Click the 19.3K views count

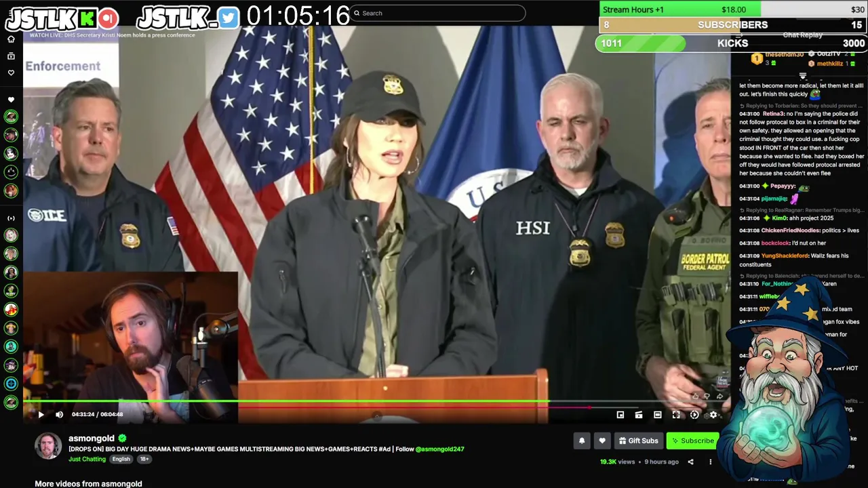tap(617, 462)
